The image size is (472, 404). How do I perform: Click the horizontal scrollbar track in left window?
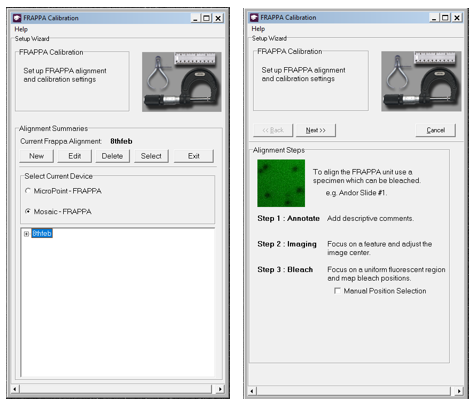point(115,389)
